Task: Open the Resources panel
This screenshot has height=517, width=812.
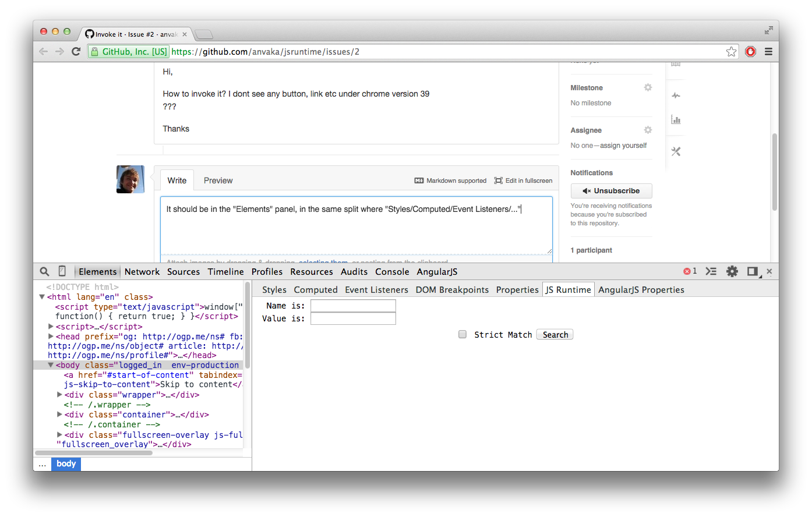Action: click(x=312, y=272)
